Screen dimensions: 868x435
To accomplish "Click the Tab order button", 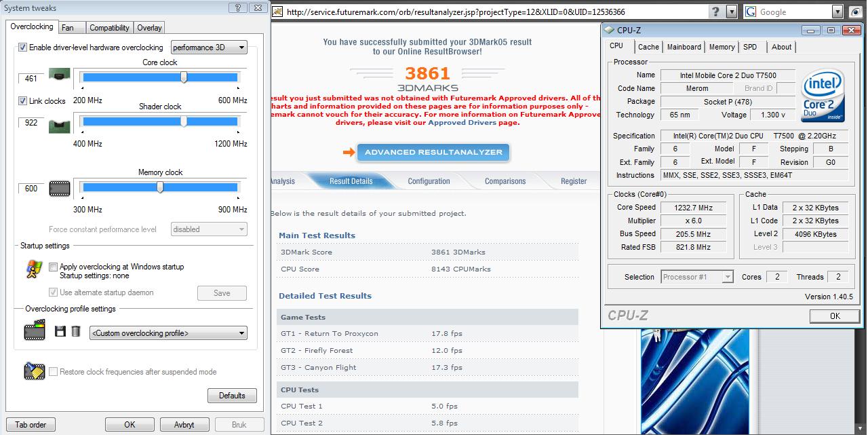I will (31, 425).
